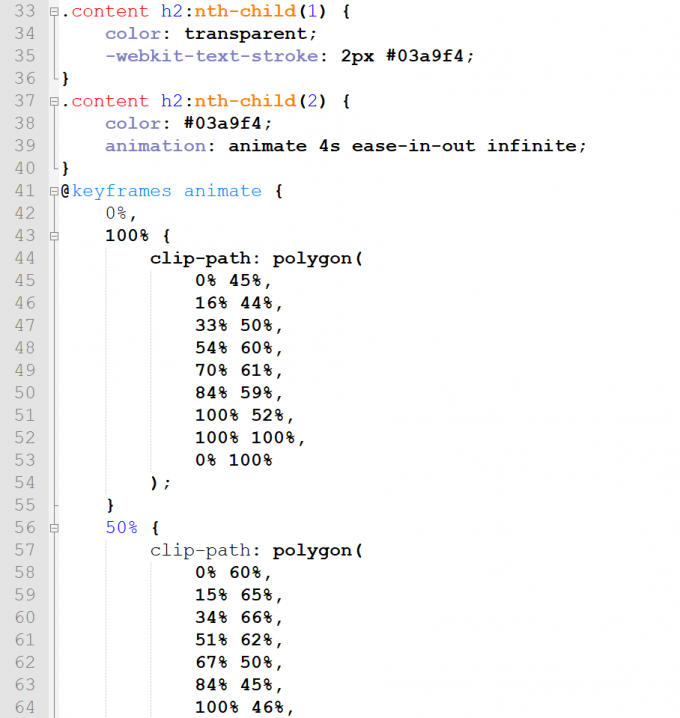The image size is (680, 718).
Task: Click the '0% 60%,' polygon point
Action: [234, 573]
